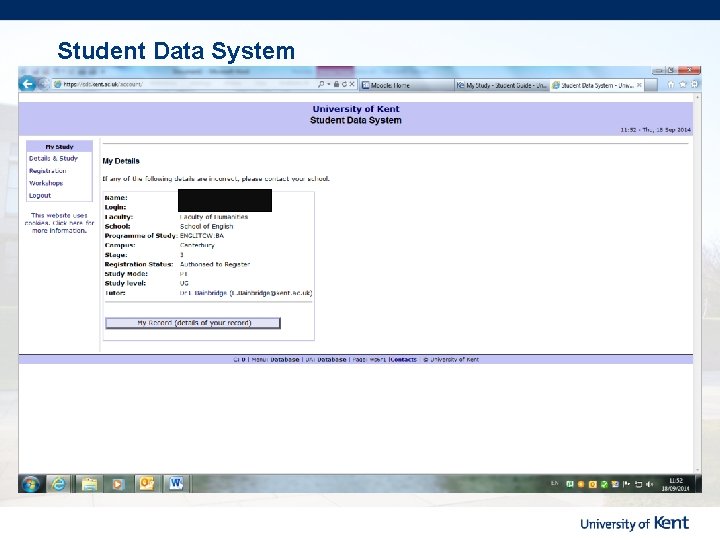Go back using the browser back arrow
Screen dimensions: 720x540
[x=28, y=84]
